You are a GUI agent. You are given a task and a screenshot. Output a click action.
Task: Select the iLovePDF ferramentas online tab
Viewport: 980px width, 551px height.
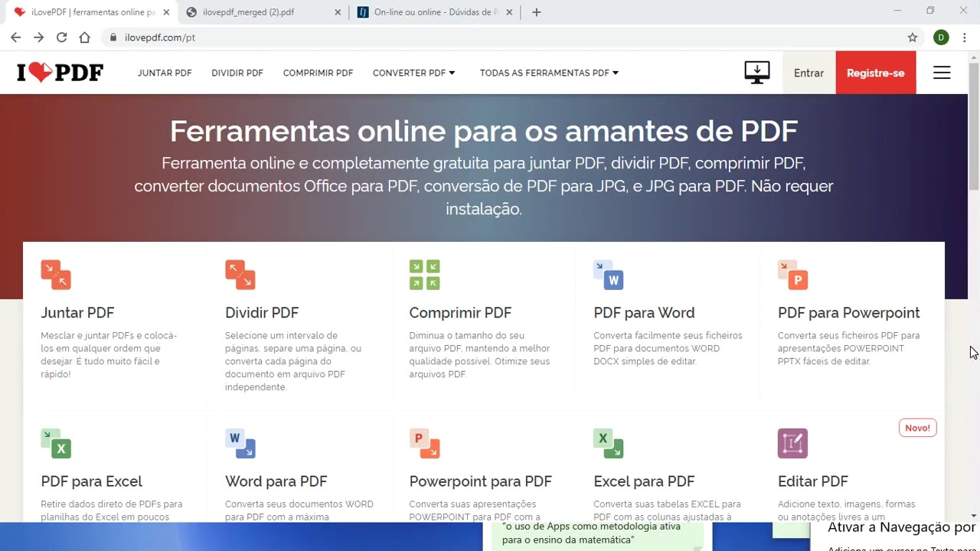coord(92,12)
